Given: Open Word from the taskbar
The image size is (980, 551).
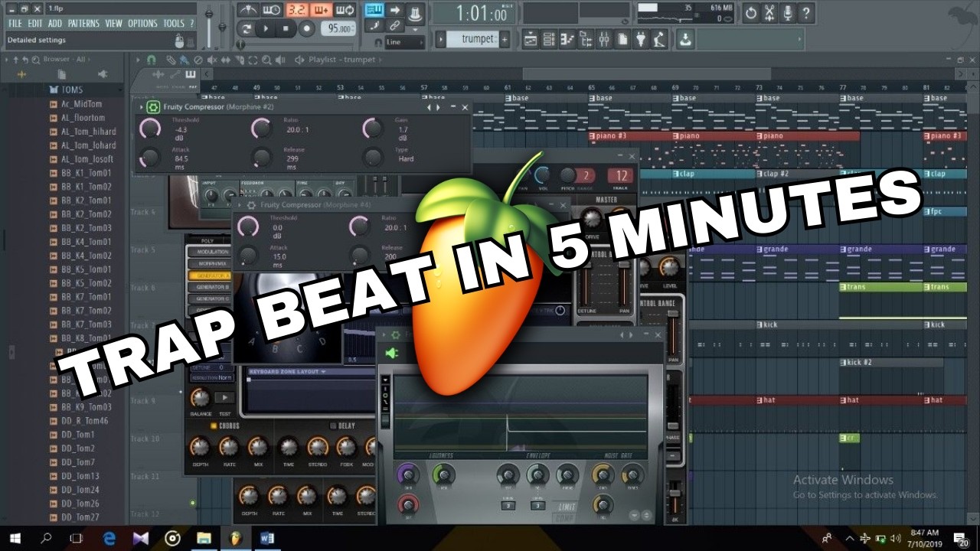Looking at the screenshot, I should point(267,538).
